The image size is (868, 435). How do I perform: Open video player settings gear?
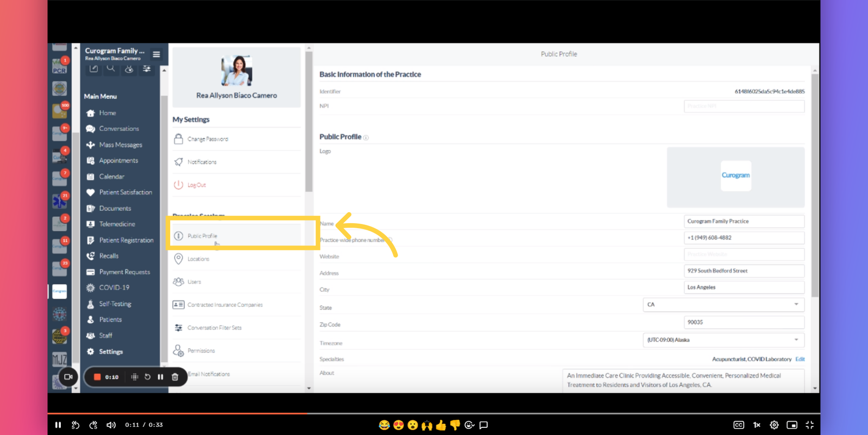(774, 425)
